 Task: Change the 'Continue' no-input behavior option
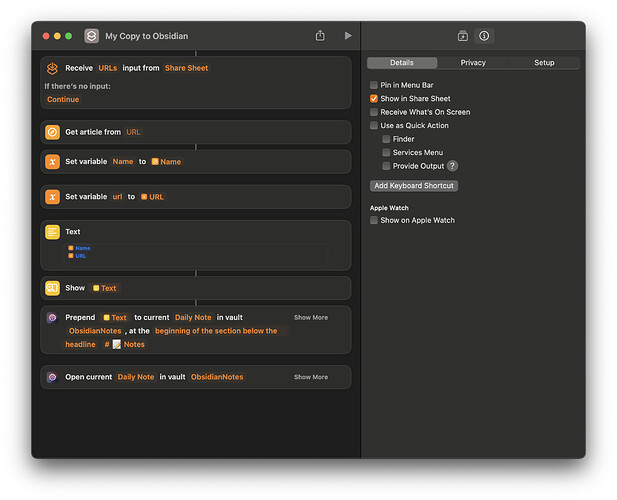(63, 100)
